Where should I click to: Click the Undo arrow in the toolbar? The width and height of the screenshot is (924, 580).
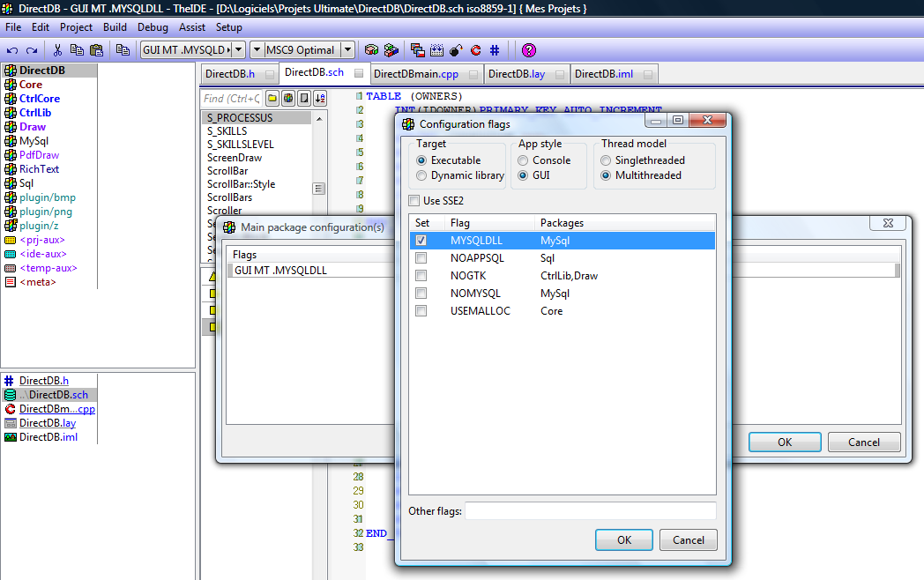coord(12,50)
